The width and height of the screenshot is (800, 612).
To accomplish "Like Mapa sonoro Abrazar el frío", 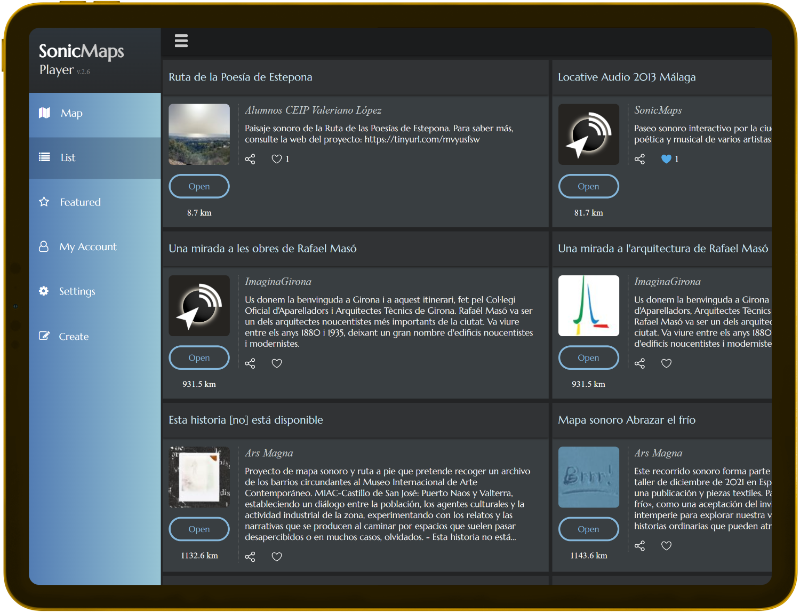I will [666, 546].
